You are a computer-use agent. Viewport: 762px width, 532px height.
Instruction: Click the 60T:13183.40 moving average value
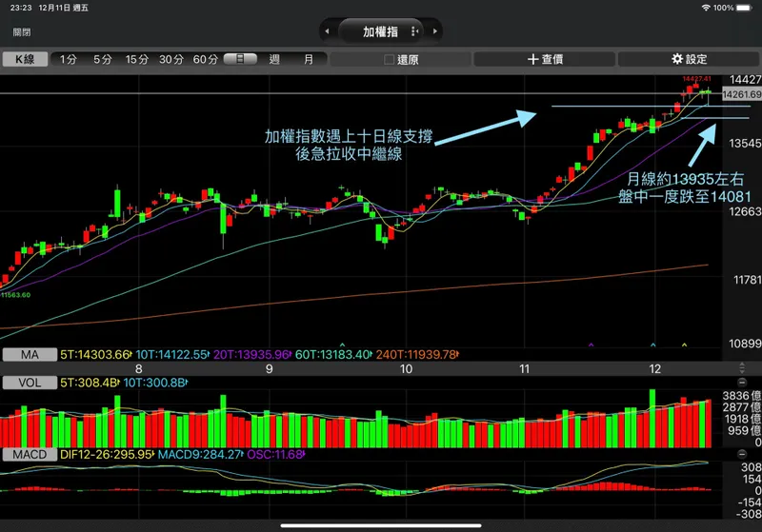click(x=333, y=355)
